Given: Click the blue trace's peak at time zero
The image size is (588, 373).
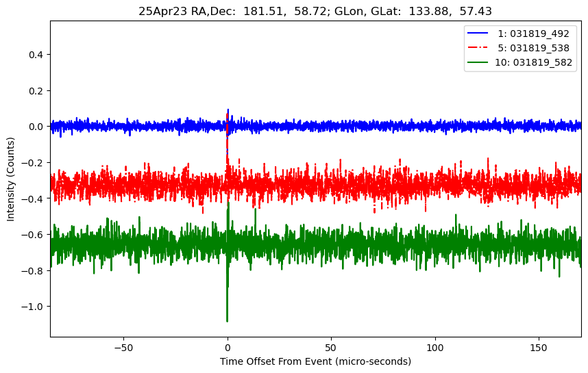Looking at the screenshot, I should [228, 110].
